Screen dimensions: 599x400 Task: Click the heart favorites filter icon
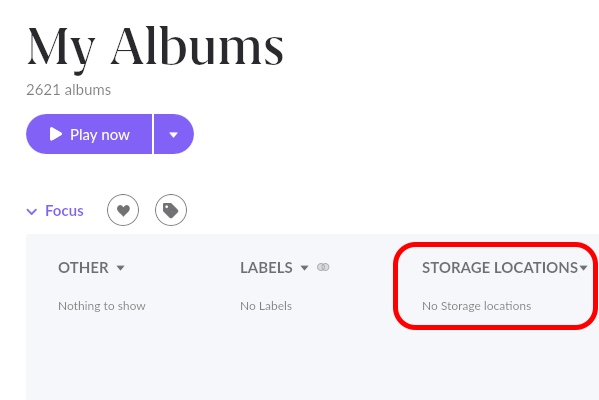(123, 210)
